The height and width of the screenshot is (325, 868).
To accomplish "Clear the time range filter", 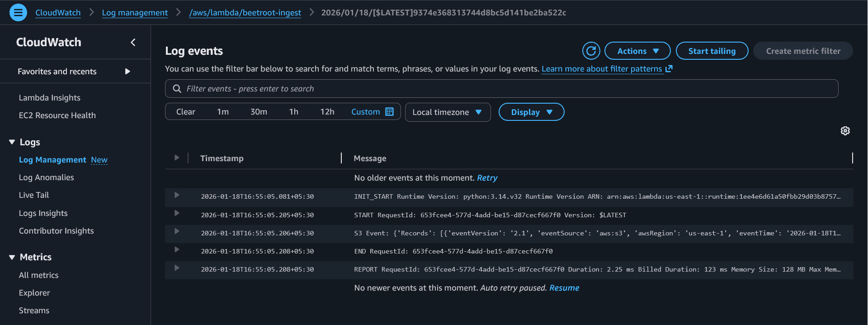I will click(x=186, y=112).
